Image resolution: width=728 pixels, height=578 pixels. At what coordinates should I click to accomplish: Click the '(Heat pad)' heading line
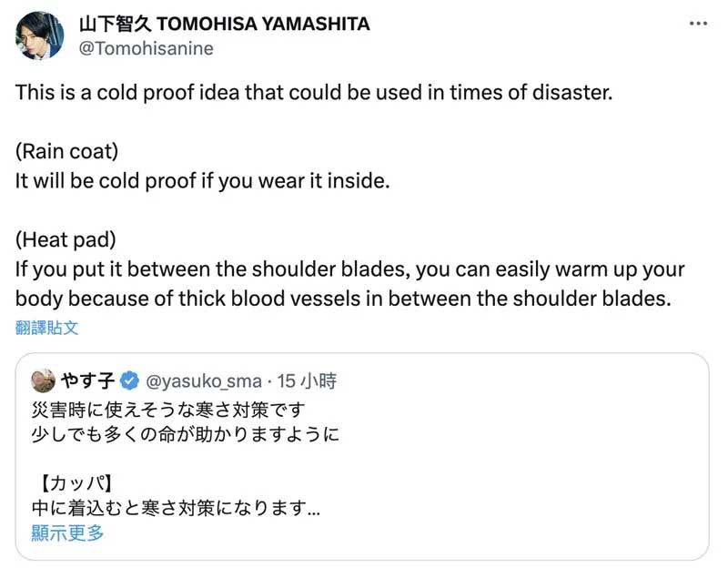(66, 239)
